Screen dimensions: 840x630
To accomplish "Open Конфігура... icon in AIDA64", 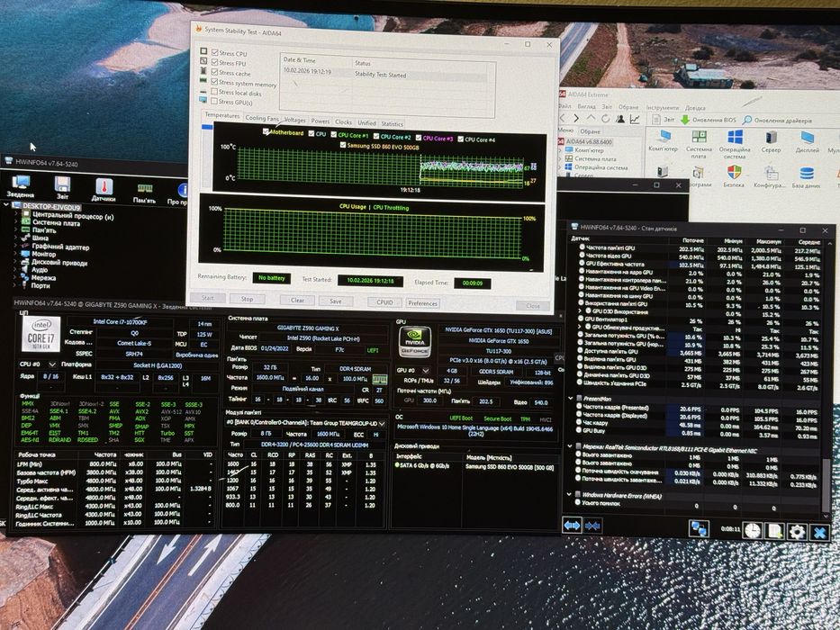I will pyautogui.click(x=770, y=177).
